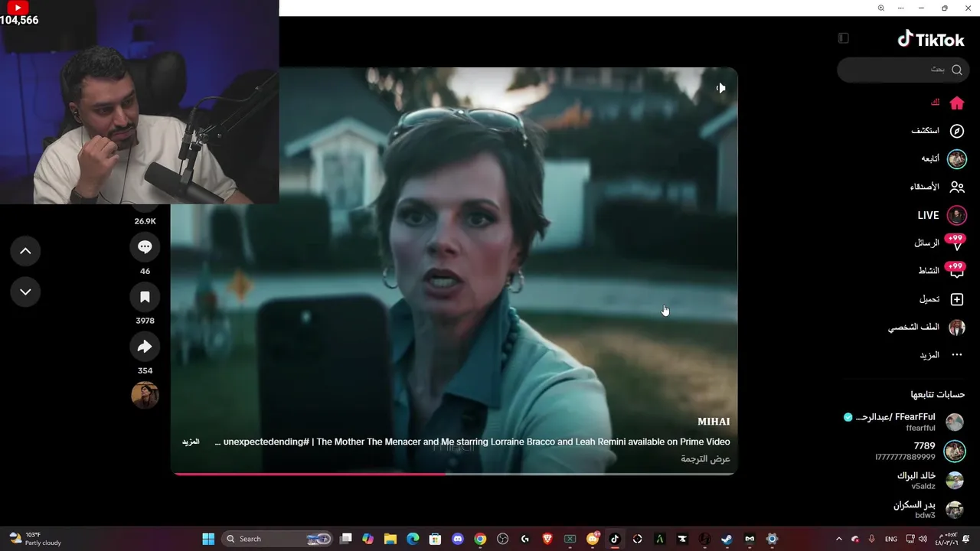Open Discord from the taskbar

[458, 539]
